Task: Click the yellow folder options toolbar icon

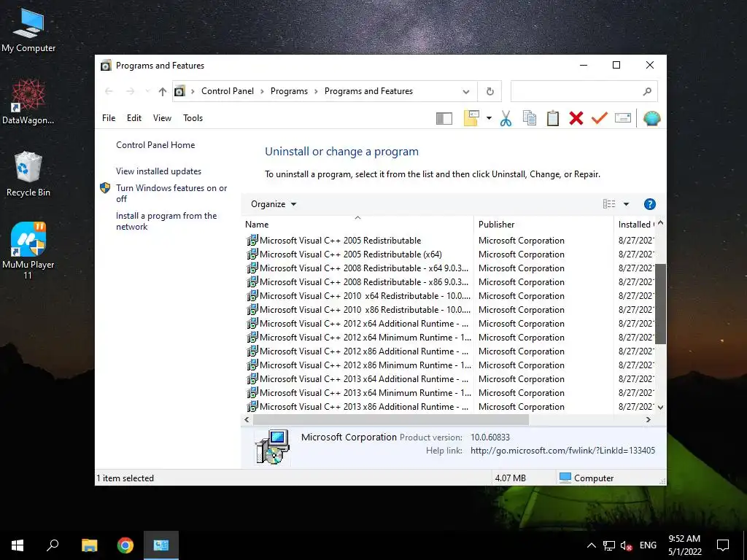Action: 471,118
